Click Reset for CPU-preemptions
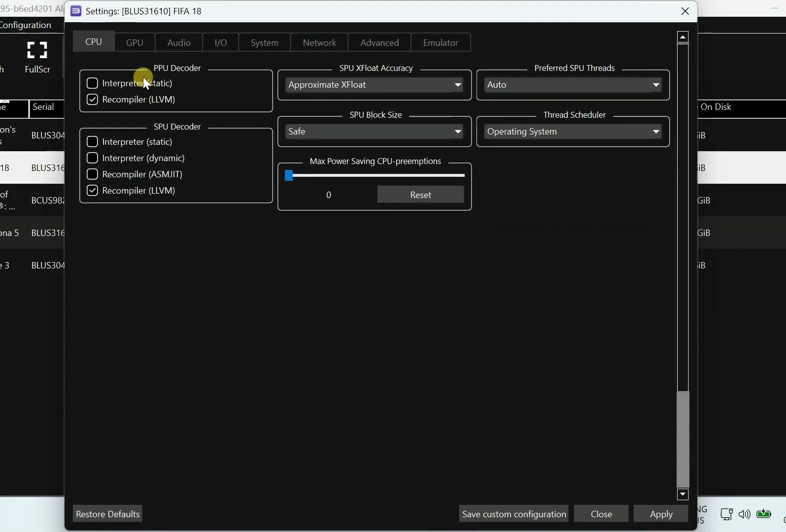 (421, 195)
